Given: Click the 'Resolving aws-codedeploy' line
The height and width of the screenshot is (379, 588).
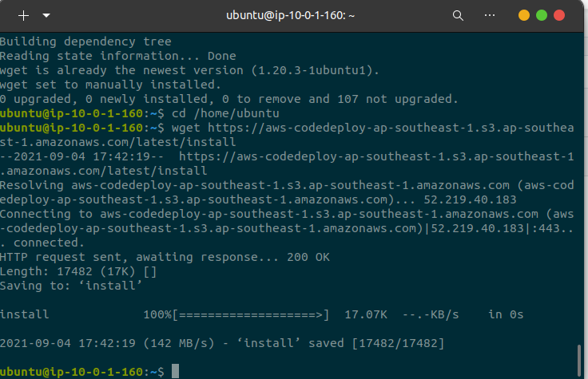Looking at the screenshot, I should [x=287, y=185].
